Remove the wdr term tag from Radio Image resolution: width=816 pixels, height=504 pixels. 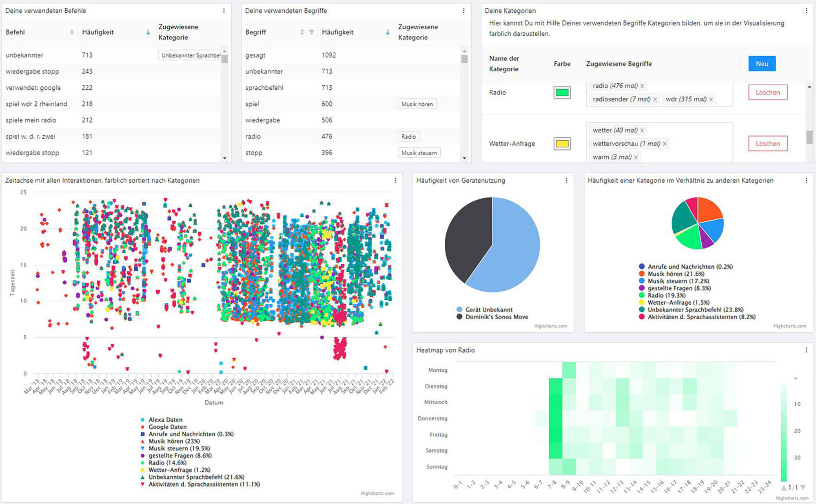click(711, 99)
